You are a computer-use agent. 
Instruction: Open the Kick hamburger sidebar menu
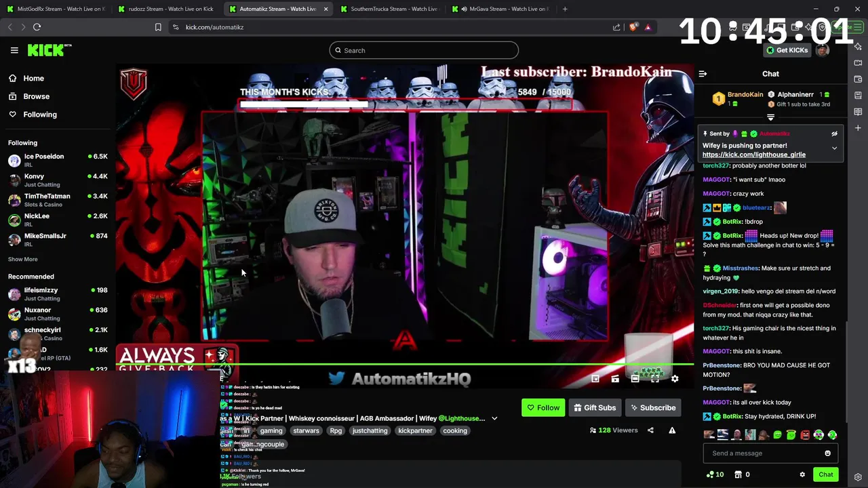(14, 50)
